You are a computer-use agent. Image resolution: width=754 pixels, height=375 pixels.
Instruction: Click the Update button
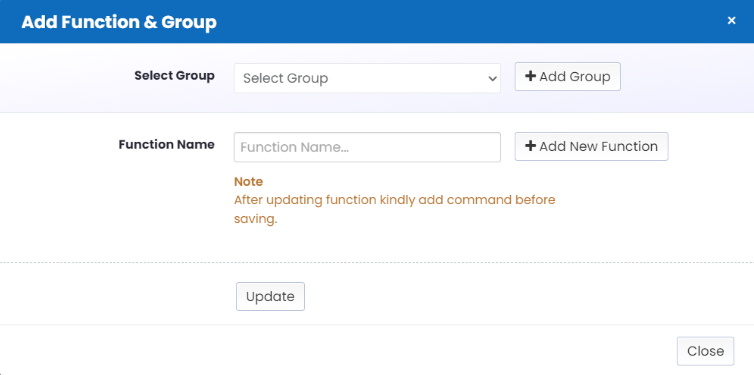270,296
